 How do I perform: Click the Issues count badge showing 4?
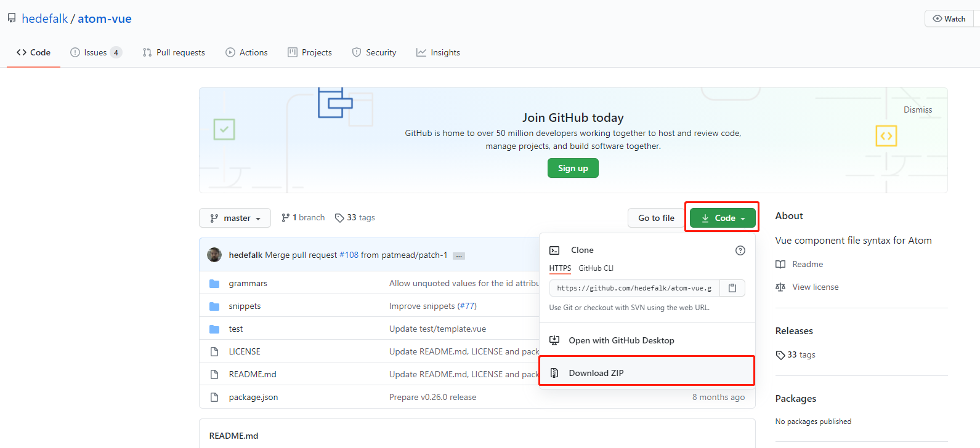coord(116,52)
